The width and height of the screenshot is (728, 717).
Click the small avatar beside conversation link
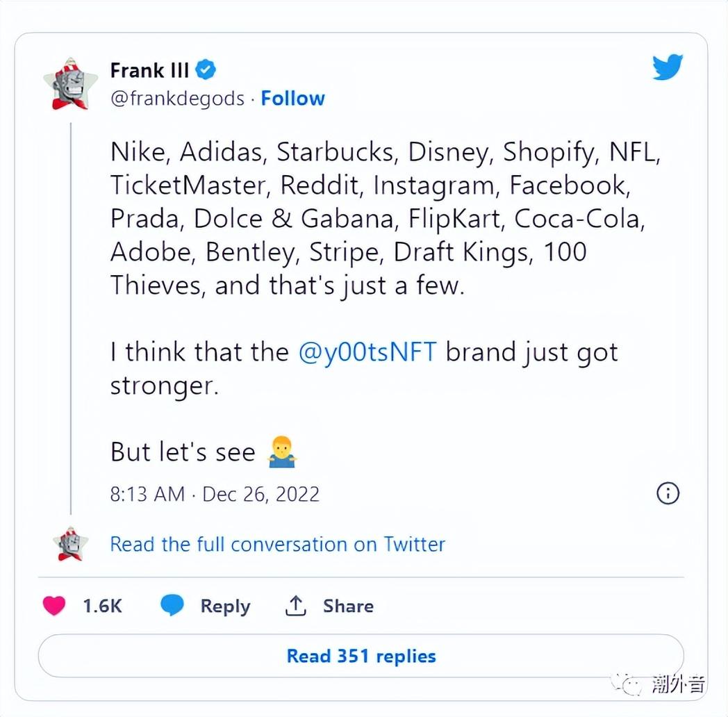[71, 544]
